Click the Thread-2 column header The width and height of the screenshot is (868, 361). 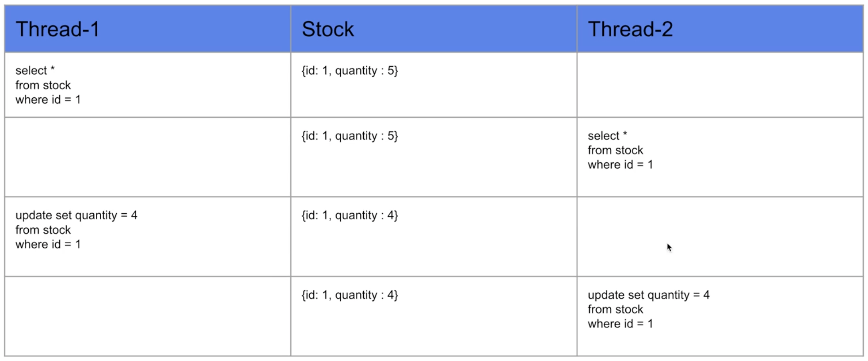[720, 29]
